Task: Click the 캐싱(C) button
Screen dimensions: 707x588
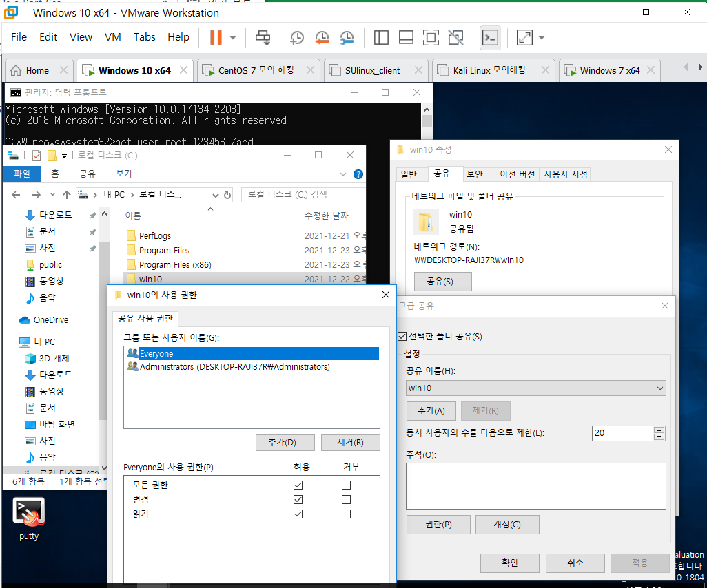Action: pos(506,525)
